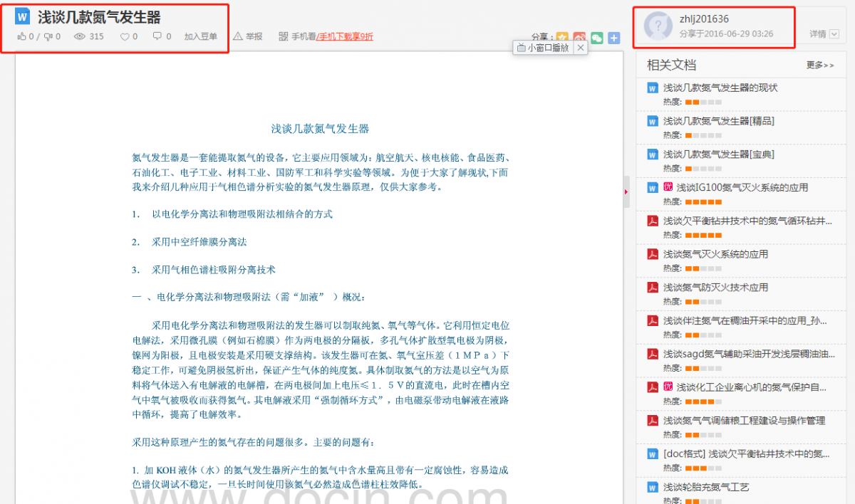Click the blue plus more-share icon
The image size is (855, 504).
click(613, 38)
